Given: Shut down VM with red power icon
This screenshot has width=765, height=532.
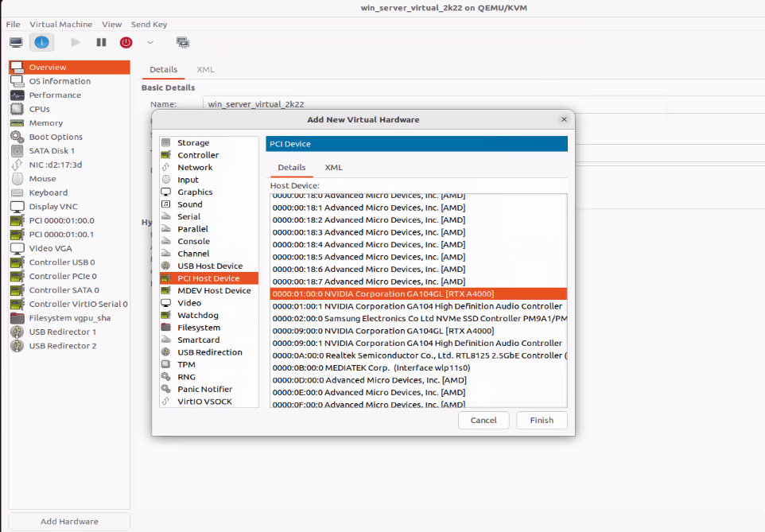Looking at the screenshot, I should (126, 42).
